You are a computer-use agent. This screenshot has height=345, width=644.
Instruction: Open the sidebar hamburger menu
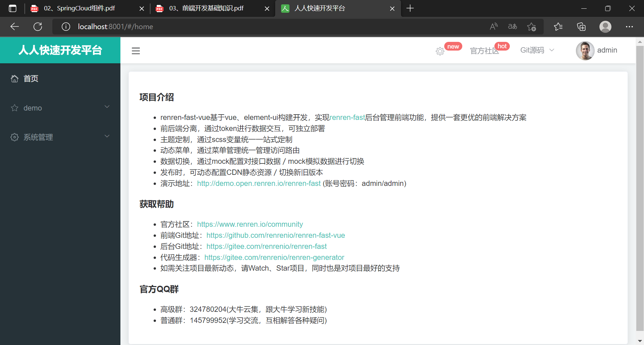coord(136,51)
